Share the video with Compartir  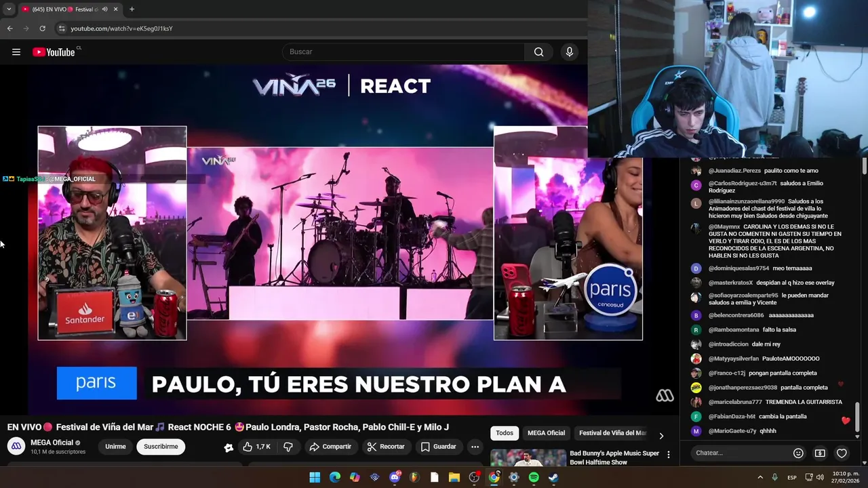[x=330, y=447]
